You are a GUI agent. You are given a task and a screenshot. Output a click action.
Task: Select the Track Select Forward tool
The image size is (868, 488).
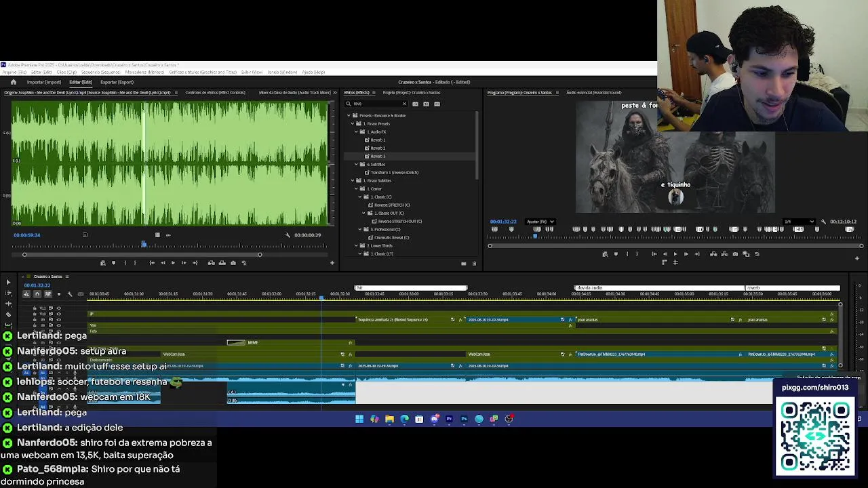click(x=8, y=293)
